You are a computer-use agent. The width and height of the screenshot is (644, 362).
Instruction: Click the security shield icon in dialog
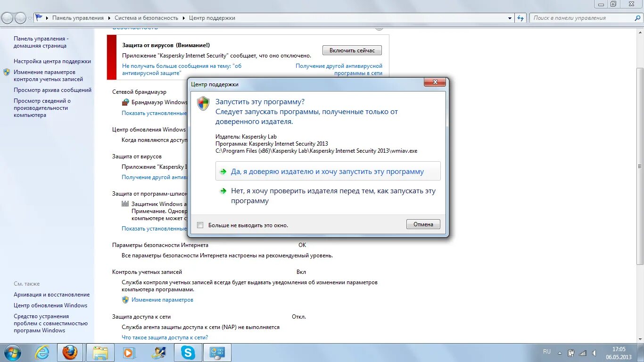pos(203,104)
